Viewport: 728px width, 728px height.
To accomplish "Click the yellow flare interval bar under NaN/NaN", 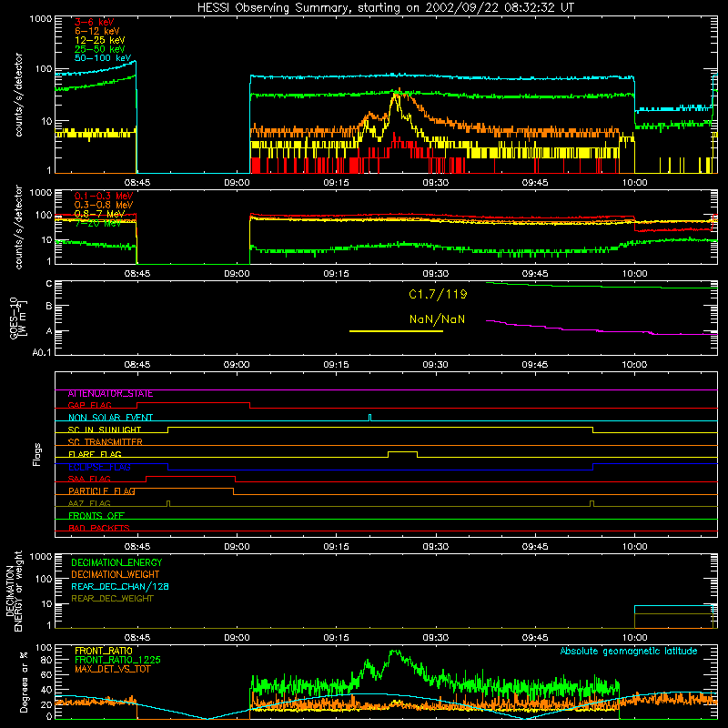I will point(396,331).
